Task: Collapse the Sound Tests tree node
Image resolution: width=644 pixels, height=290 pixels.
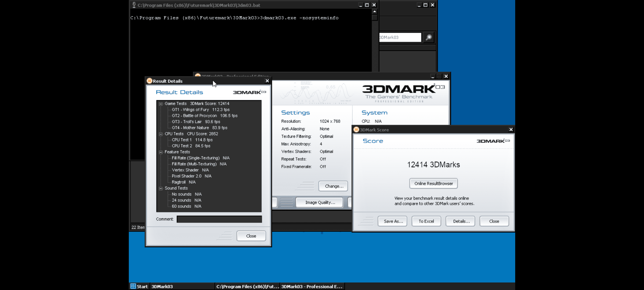Action: click(x=161, y=189)
